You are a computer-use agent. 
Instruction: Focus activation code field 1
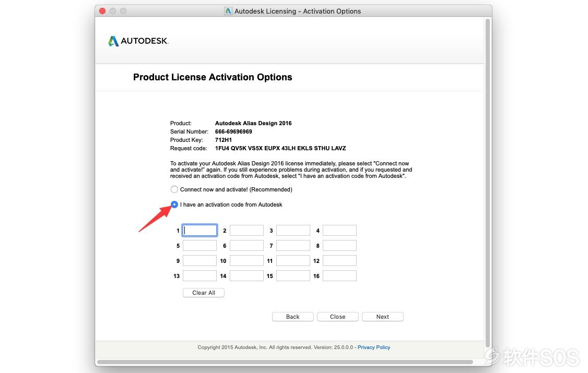point(199,230)
